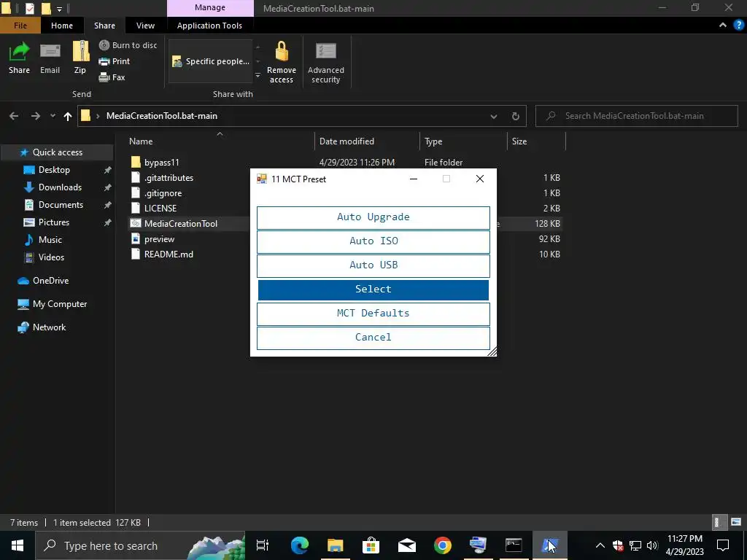Select the preview image file

[x=159, y=239]
